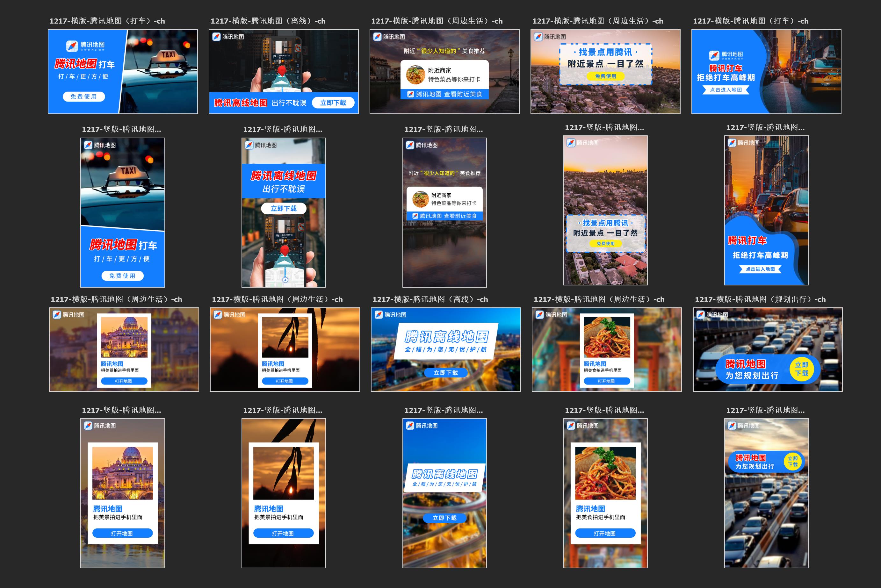Click logo in horizontal sunset-leaf banner
Screen dimensions: 881x588
click(x=229, y=315)
